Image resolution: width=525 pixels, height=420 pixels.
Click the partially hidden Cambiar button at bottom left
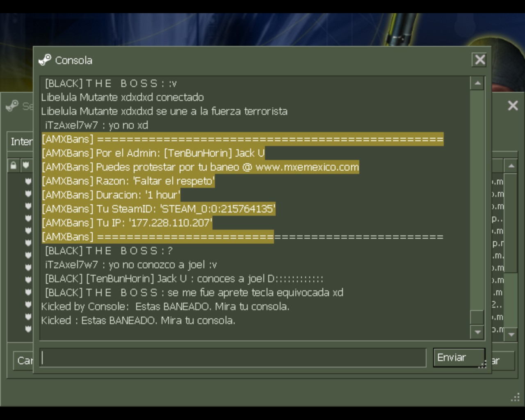click(x=23, y=361)
